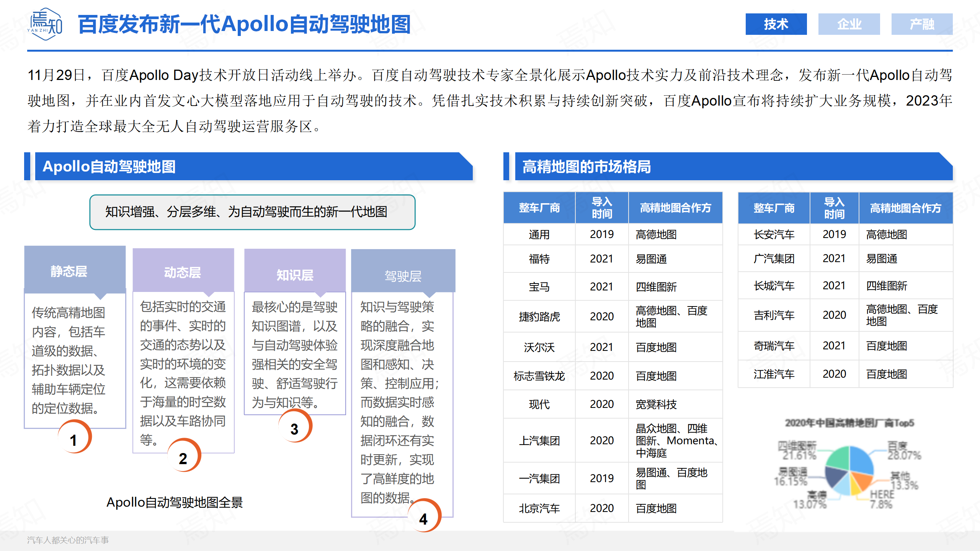This screenshot has height=551, width=980.
Task: Click the 奇瑞汽车 cell
Action: click(x=774, y=346)
